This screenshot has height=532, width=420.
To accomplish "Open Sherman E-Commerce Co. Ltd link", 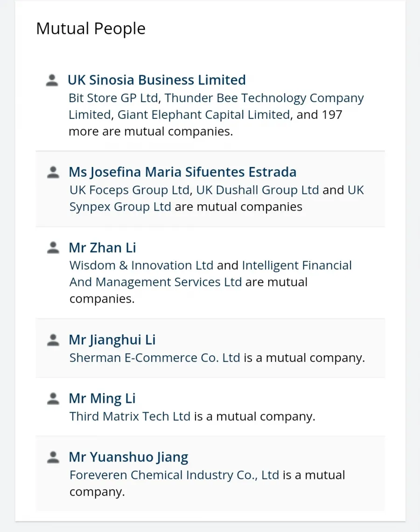I will 155,358.
